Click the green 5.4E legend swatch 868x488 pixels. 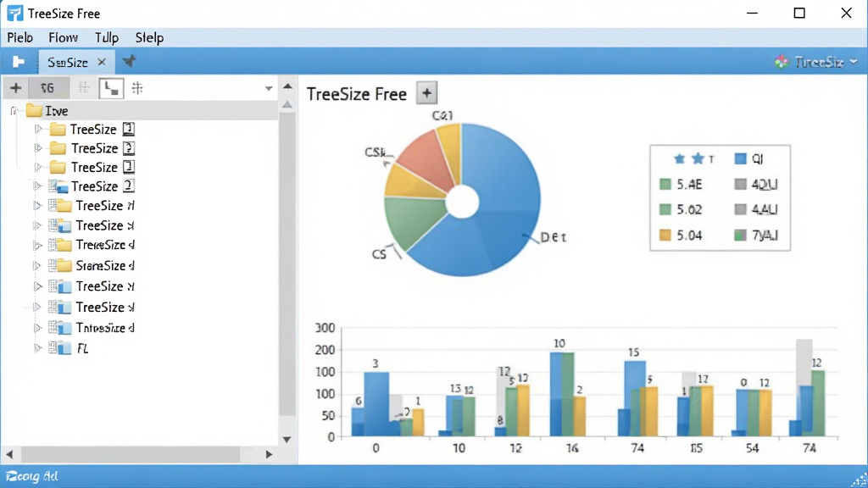click(x=665, y=184)
